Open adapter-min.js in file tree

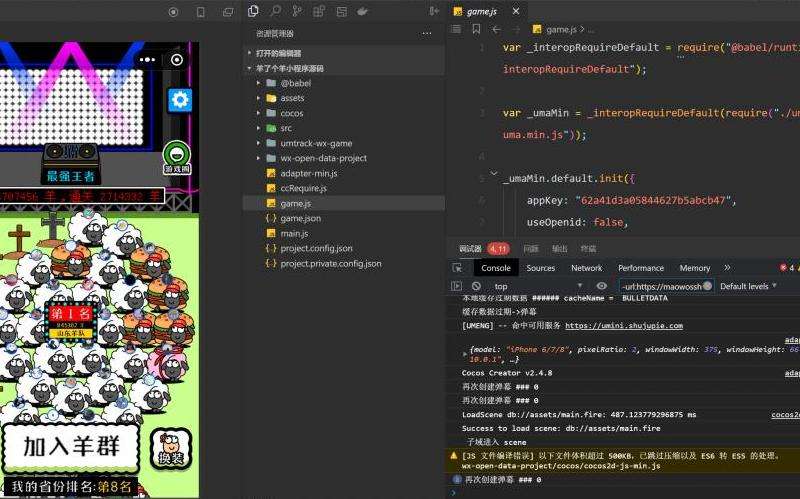click(309, 173)
